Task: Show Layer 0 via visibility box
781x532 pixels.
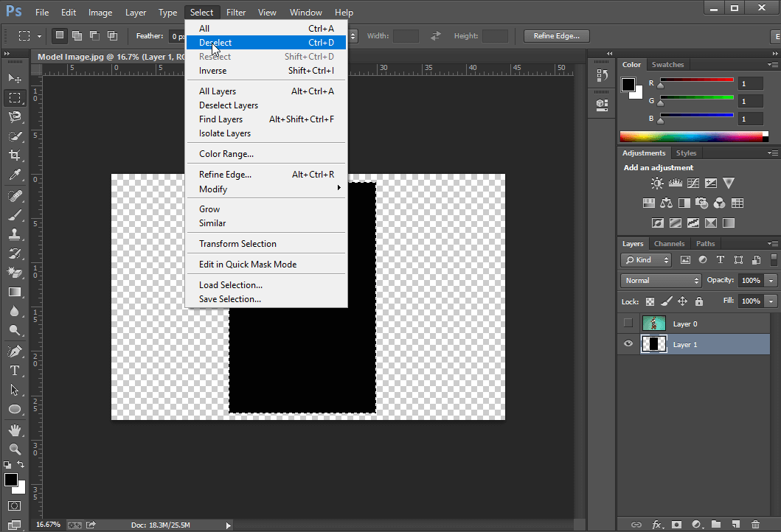Action: click(x=628, y=323)
